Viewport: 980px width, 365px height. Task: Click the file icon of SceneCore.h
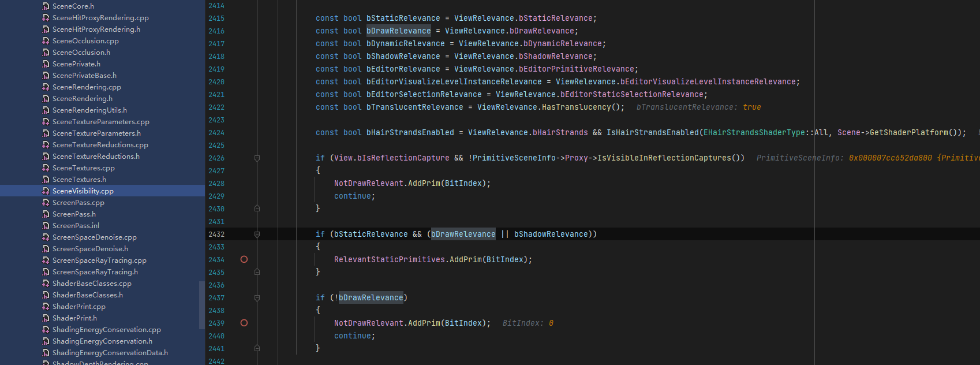point(46,6)
